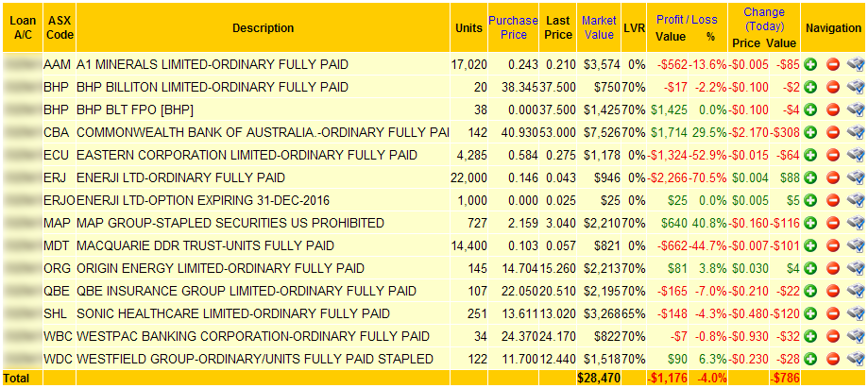
Task: Click the red minus icon for WDC
Action: click(833, 360)
